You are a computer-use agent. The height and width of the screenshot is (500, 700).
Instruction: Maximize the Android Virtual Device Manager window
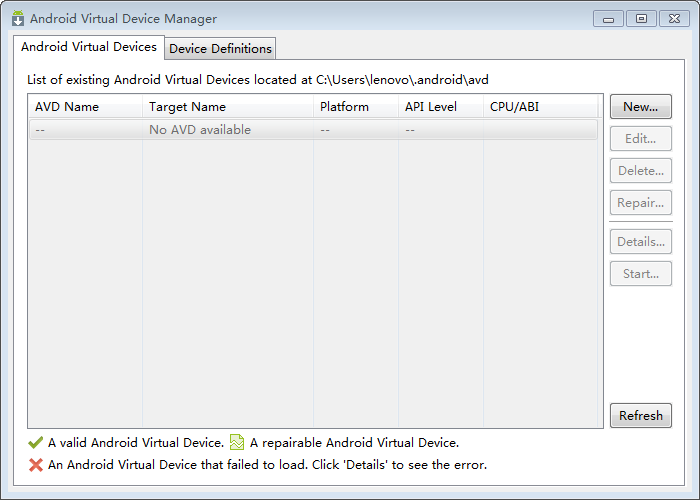coord(642,19)
